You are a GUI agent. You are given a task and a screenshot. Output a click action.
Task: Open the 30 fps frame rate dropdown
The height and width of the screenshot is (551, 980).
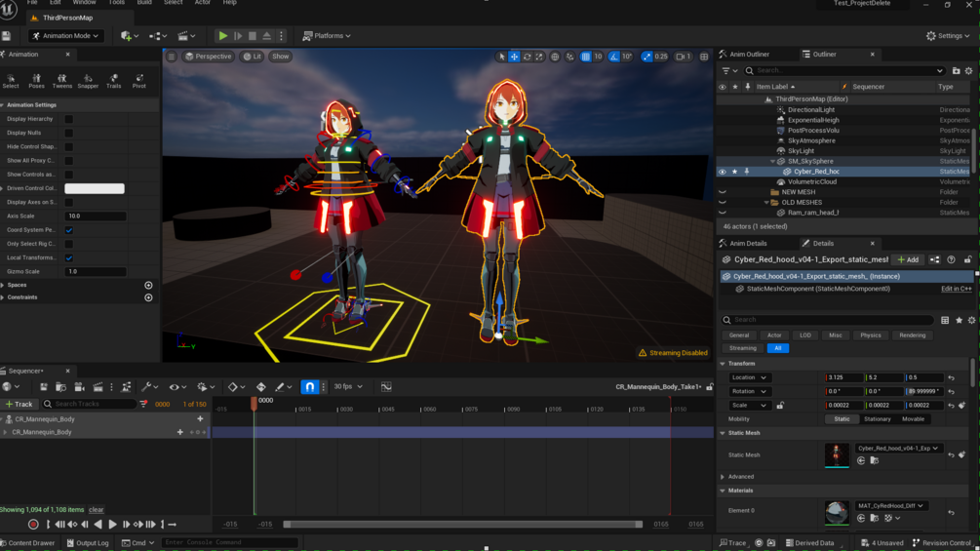348,387
